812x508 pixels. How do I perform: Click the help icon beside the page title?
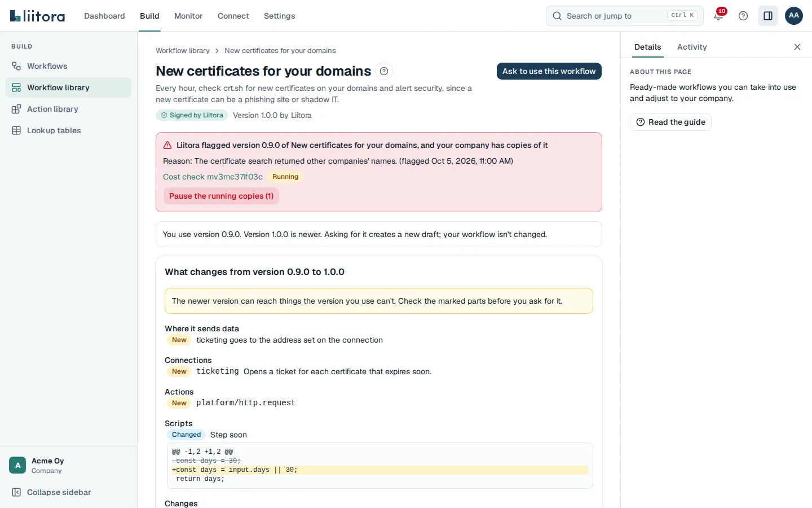(384, 71)
